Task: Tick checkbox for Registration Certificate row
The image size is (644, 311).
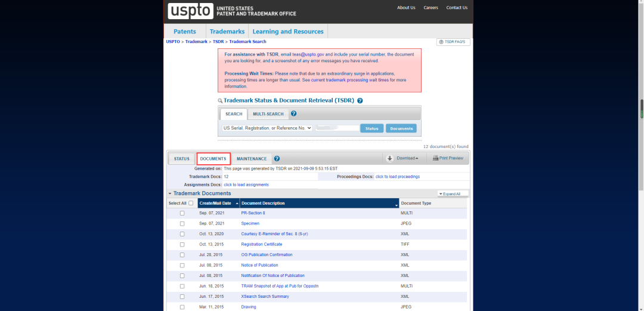Action: [x=182, y=244]
